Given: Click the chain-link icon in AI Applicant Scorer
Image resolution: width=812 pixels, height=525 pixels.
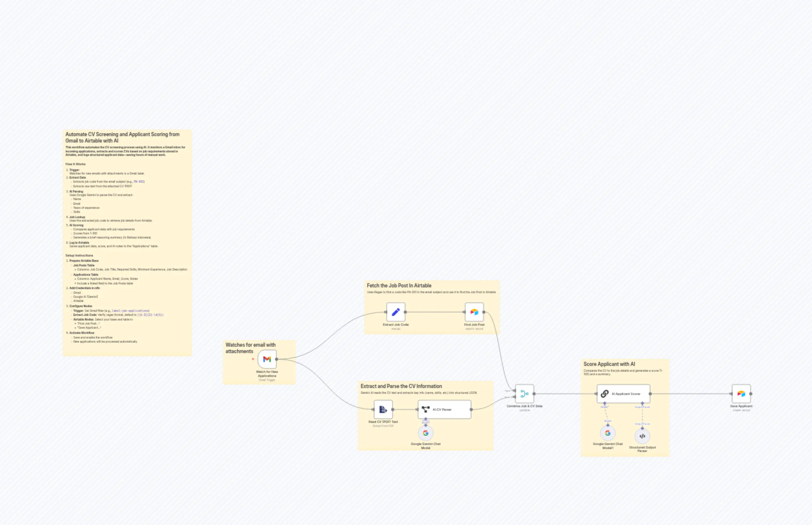Looking at the screenshot, I should pos(605,394).
